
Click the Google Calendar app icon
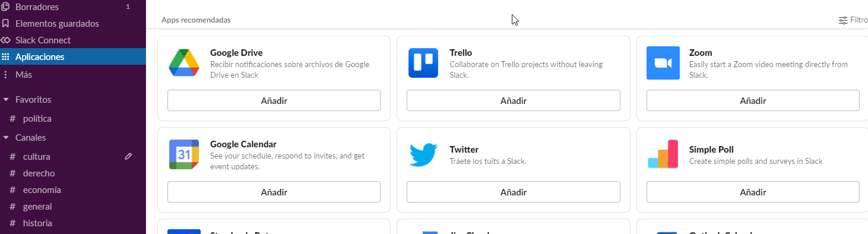[x=184, y=154]
